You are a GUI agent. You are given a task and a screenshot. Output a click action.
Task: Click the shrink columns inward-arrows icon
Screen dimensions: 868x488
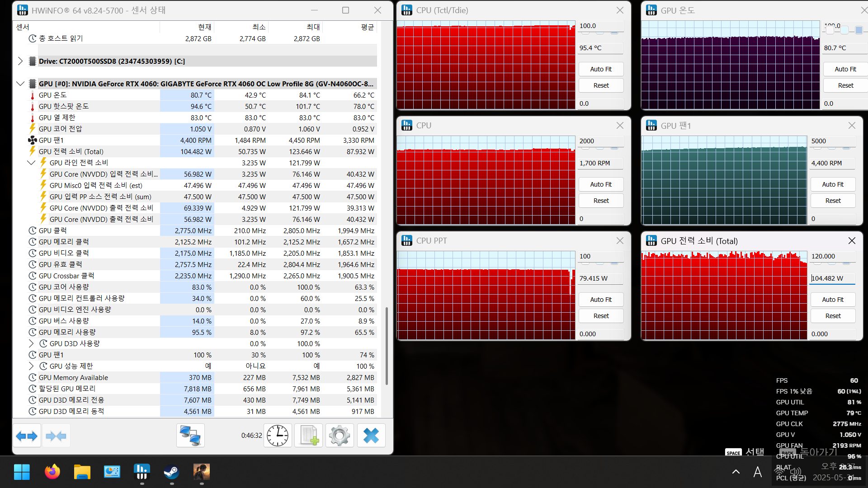coord(56,436)
